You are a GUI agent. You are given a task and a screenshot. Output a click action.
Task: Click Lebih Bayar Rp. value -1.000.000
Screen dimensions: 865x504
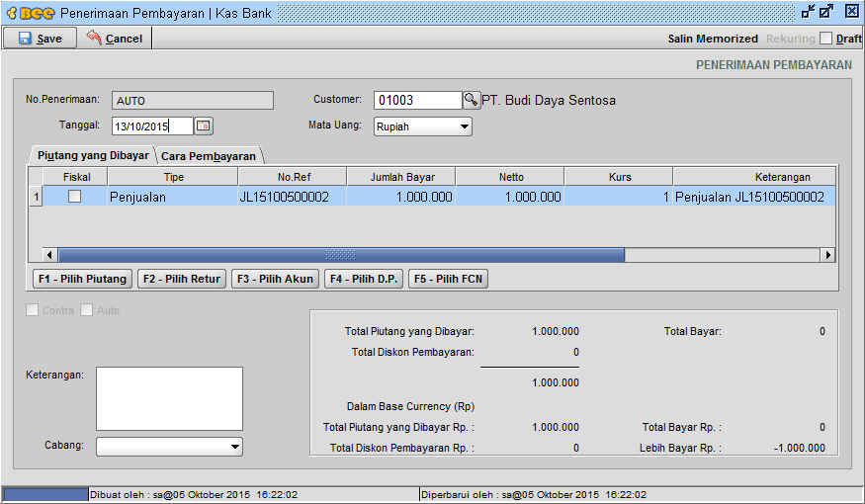point(800,448)
